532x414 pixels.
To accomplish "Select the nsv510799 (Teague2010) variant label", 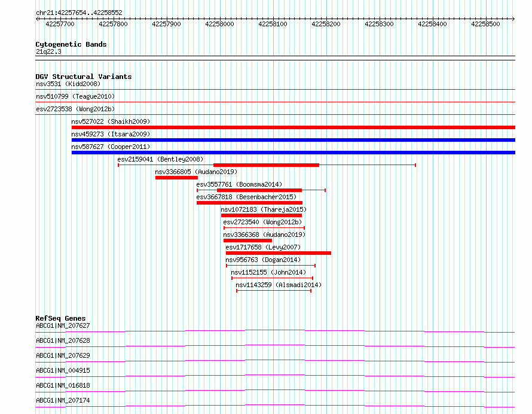I will 75,96.
